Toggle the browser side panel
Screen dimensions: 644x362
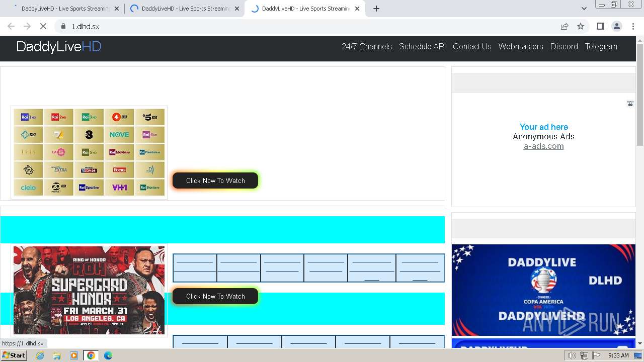[600, 26]
